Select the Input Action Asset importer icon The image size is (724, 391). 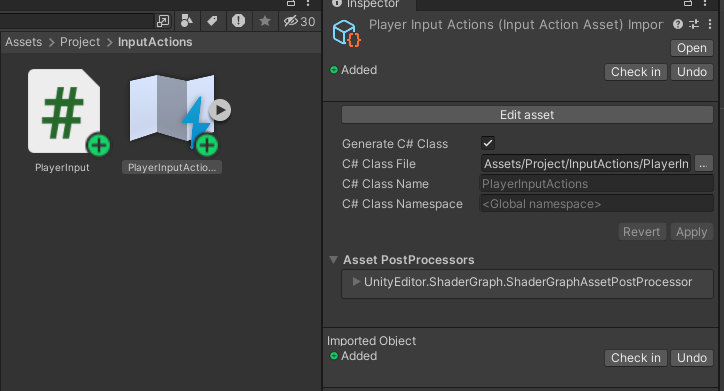(346, 33)
